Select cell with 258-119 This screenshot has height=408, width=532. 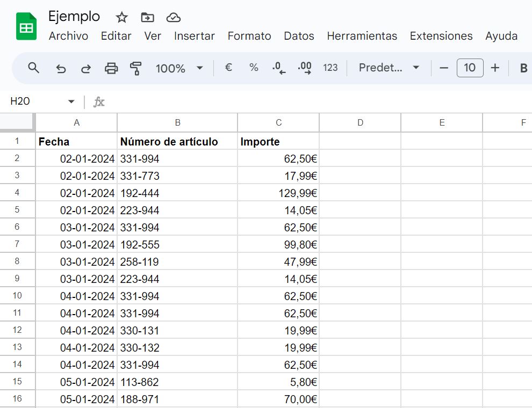click(177, 261)
